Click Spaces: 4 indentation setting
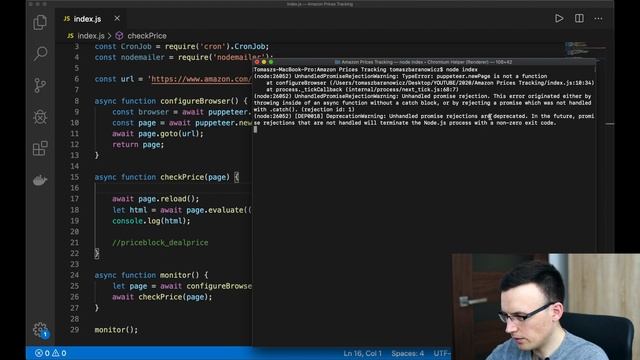640x360 pixels. point(407,353)
